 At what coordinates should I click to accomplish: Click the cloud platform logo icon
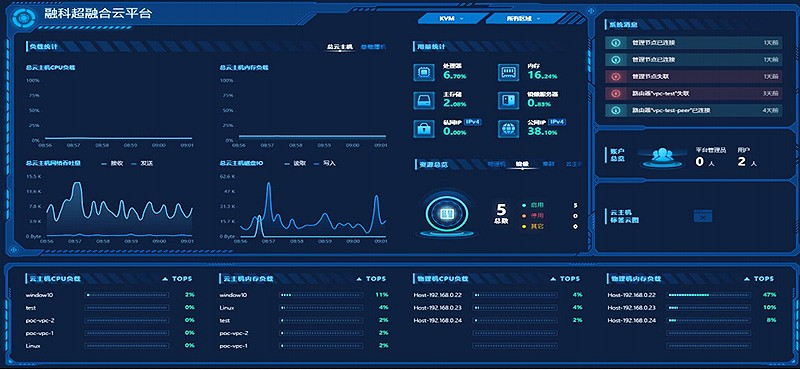(x=22, y=17)
